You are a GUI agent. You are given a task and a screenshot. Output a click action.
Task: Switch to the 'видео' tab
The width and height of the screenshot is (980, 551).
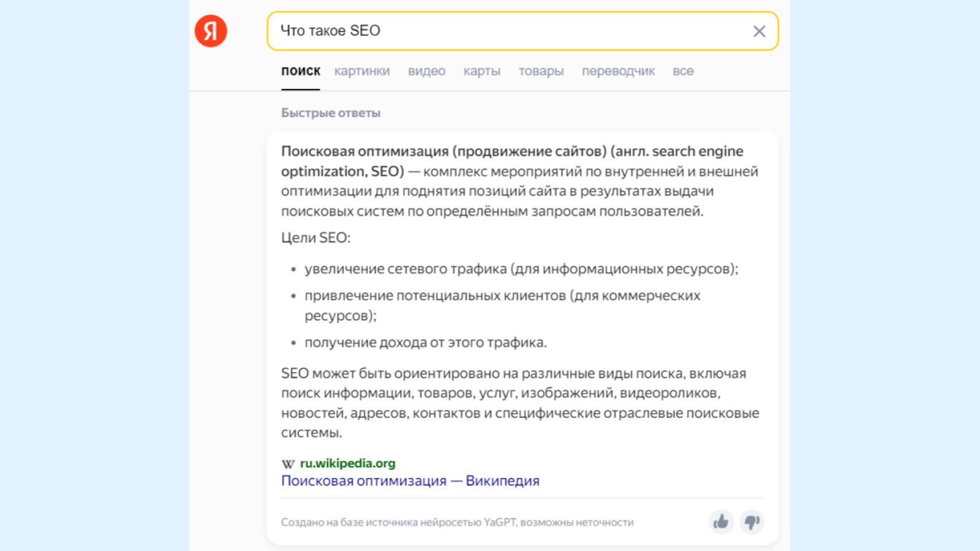pos(427,71)
